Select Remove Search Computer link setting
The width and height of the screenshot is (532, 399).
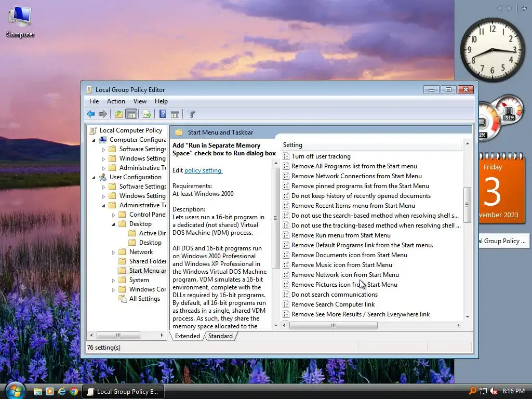[x=333, y=304]
